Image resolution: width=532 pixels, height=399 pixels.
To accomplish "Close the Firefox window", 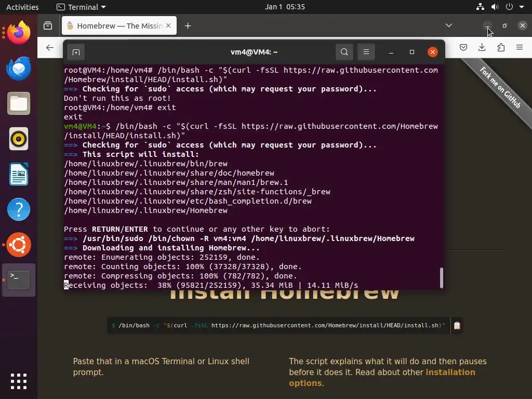I will tap(523, 25).
